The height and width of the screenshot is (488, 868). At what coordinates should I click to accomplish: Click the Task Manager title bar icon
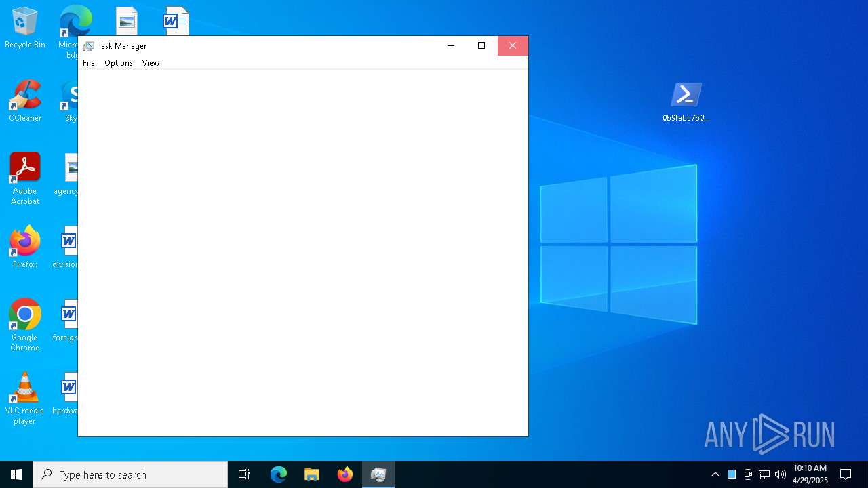click(88, 46)
